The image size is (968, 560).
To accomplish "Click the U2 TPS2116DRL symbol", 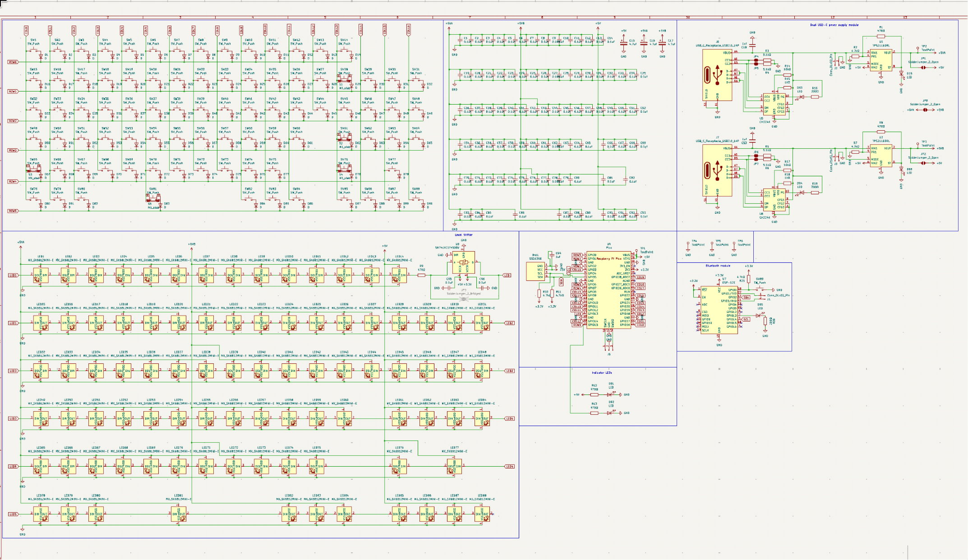I will click(x=880, y=156).
